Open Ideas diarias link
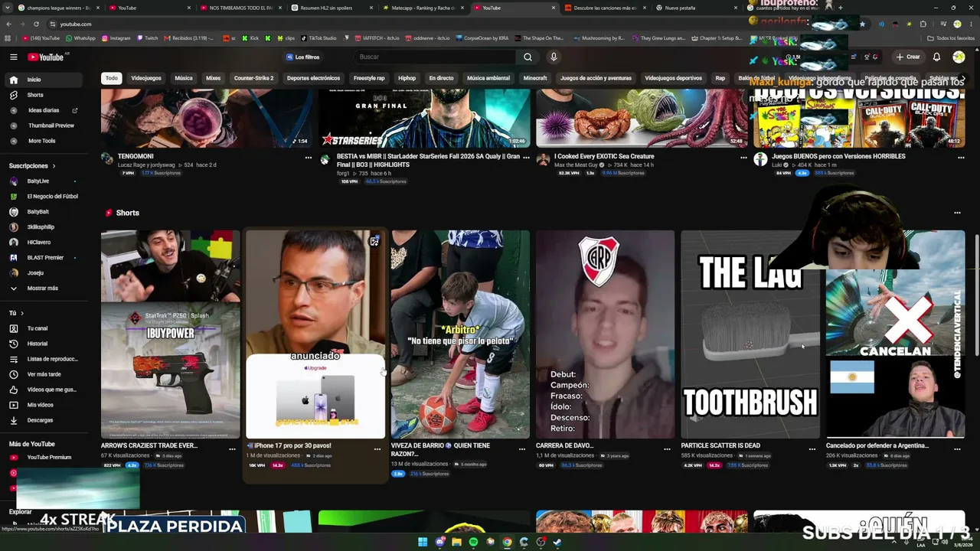980x551 pixels. click(x=44, y=110)
